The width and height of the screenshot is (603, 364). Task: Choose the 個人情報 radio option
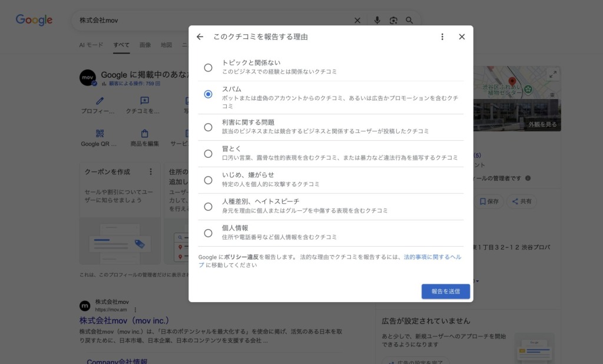point(208,233)
